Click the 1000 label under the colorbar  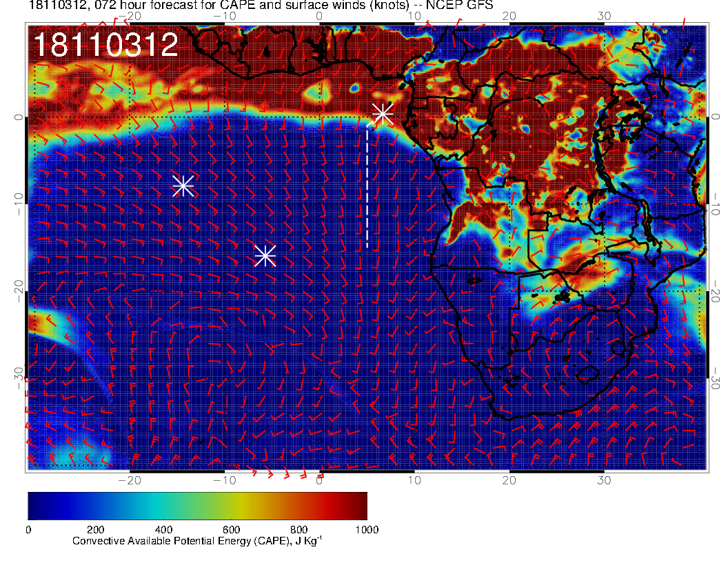367,529
